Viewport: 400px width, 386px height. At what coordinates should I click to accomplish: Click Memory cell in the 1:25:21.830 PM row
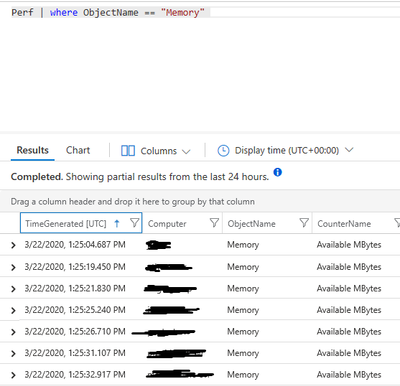[243, 289]
